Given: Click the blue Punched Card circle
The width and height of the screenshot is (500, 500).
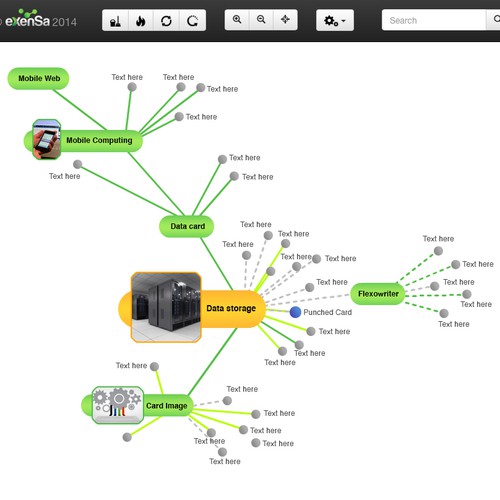Looking at the screenshot, I should 295,312.
